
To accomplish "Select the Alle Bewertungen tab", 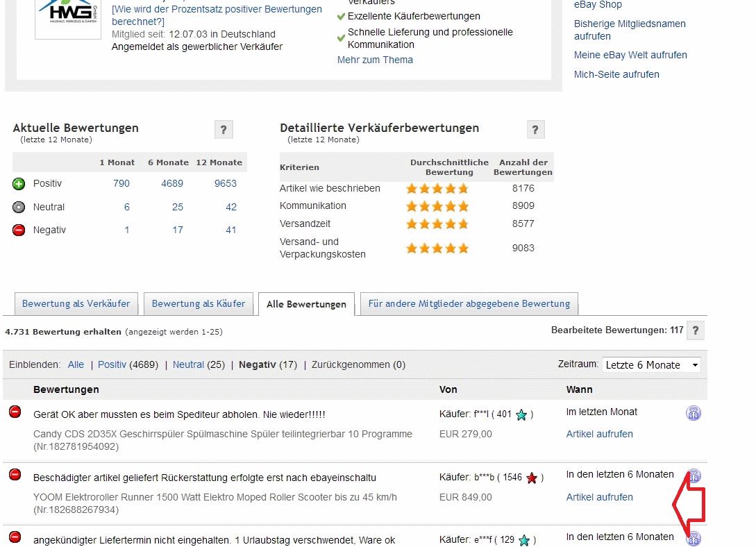I will pyautogui.click(x=306, y=304).
